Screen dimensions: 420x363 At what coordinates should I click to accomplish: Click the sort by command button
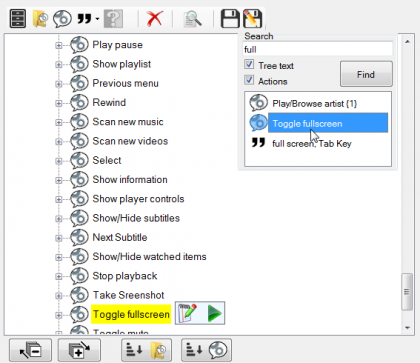[206, 350]
